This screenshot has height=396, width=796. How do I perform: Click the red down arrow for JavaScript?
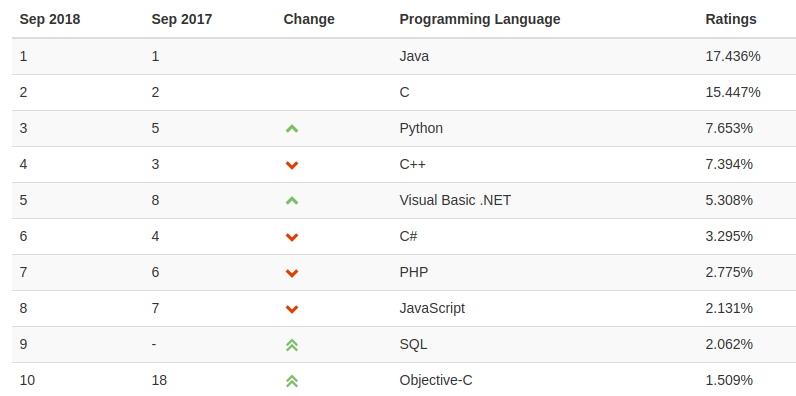click(292, 309)
